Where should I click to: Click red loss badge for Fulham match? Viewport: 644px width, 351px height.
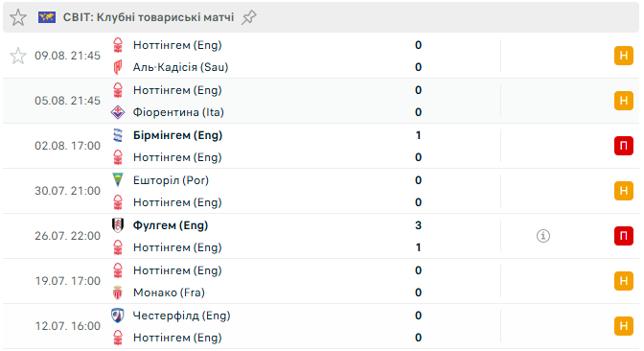624,236
